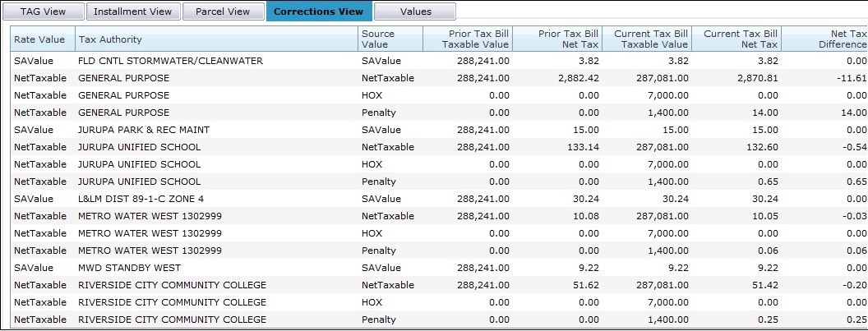Click 30.24 prior net tax value
Screen dimensions: 868x331
586,199
